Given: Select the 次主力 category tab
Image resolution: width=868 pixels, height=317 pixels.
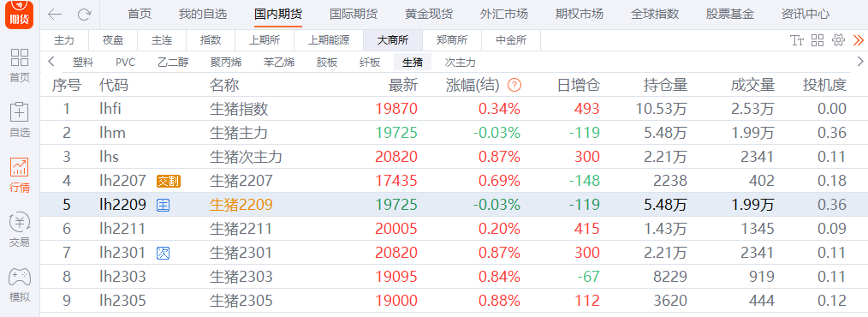Looking at the screenshot, I should [x=460, y=62].
